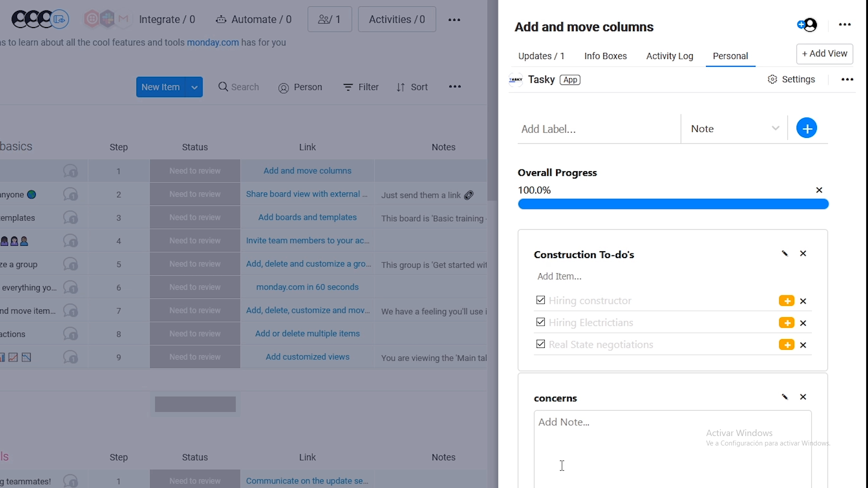Click the Add Label input field
This screenshot has height=488, width=868.
(597, 129)
